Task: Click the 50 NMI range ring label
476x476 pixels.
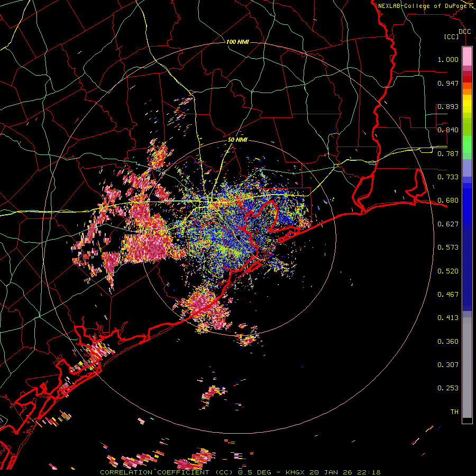Action: point(237,140)
